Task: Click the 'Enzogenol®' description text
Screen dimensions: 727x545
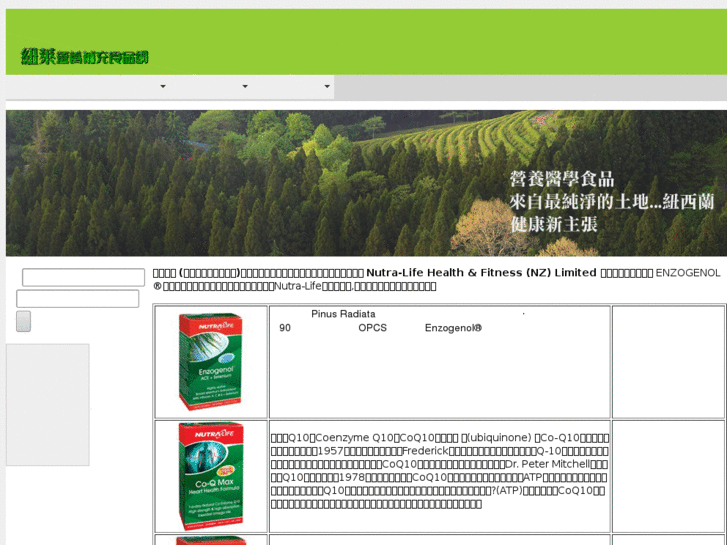Action: click(x=453, y=328)
